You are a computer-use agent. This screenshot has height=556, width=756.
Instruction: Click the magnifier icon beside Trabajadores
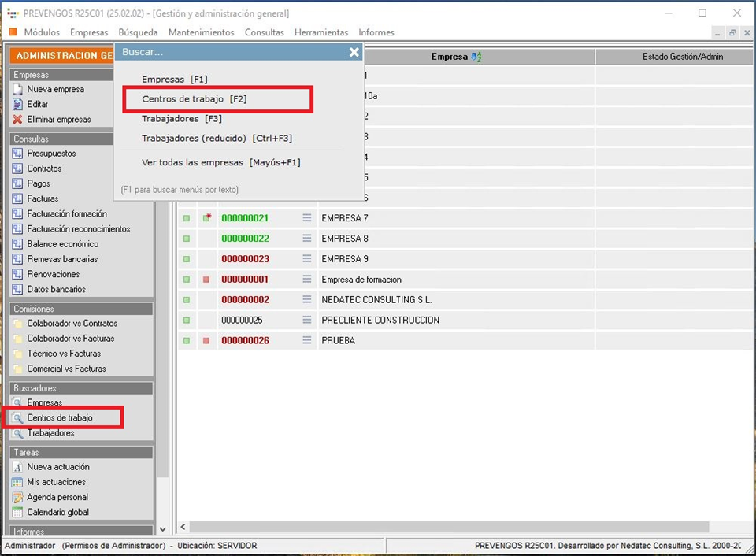click(17, 433)
